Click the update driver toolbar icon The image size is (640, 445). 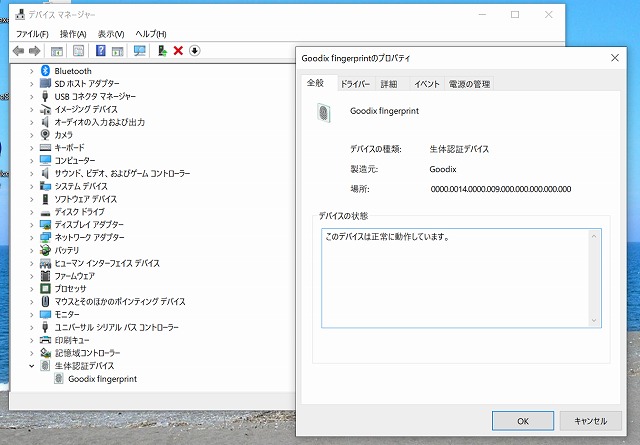162,51
